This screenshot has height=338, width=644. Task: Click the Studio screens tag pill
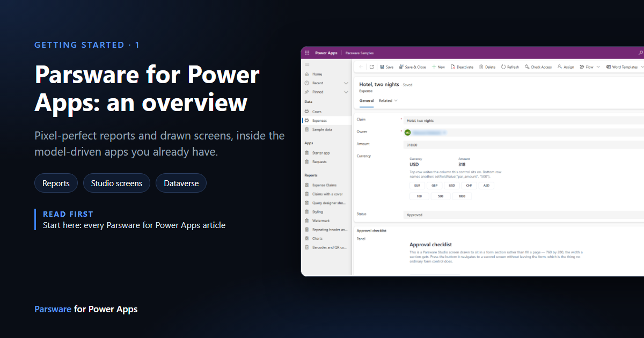pyautogui.click(x=116, y=183)
